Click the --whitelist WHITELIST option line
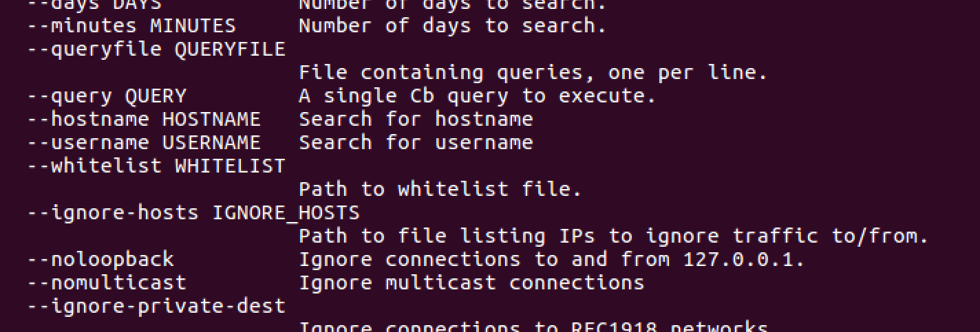 [x=156, y=166]
